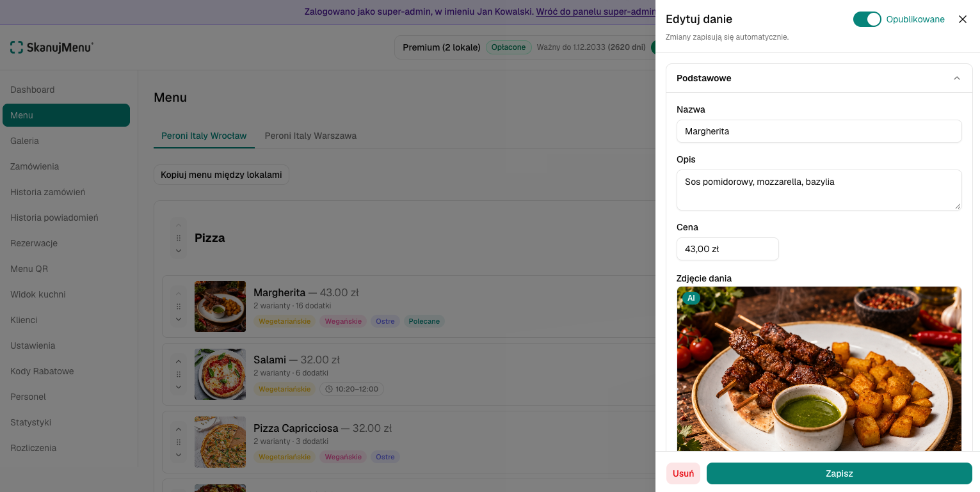Move Salami row down arrow
Viewport: 980px width, 492px height.
(179, 387)
